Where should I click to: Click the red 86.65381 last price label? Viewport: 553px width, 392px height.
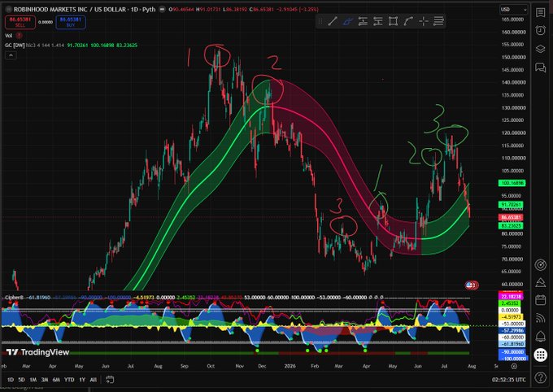(x=511, y=217)
